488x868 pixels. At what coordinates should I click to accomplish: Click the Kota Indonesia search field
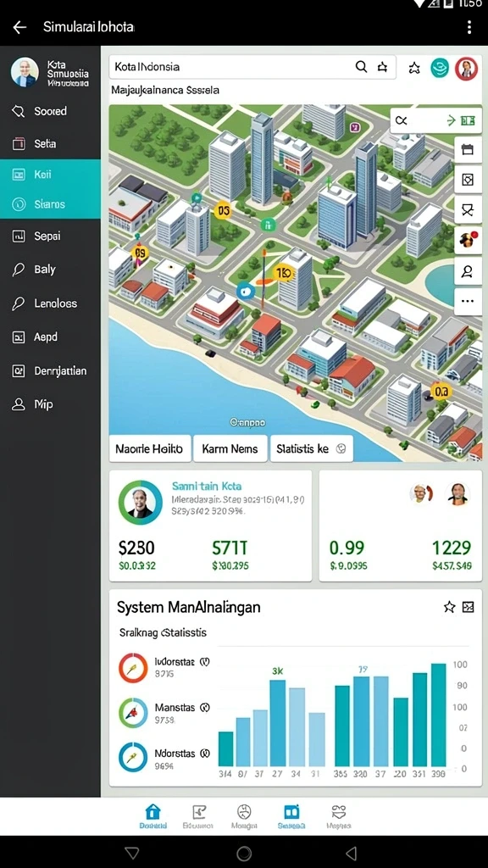coord(252,67)
